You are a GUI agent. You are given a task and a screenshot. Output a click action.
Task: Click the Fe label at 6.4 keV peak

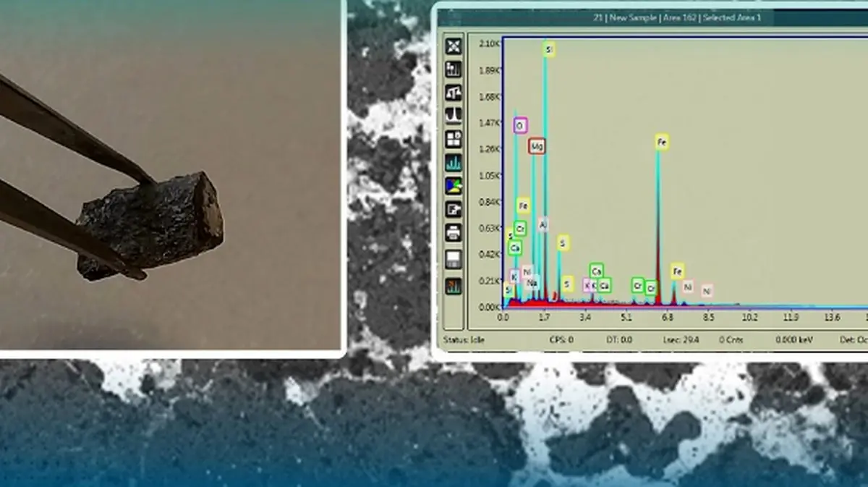point(661,142)
